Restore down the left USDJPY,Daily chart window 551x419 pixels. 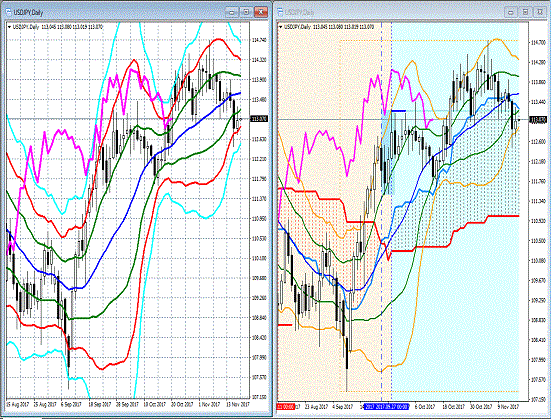click(x=246, y=12)
